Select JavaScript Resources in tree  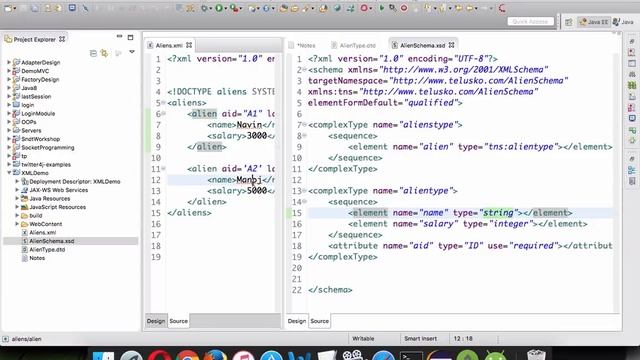point(58,207)
